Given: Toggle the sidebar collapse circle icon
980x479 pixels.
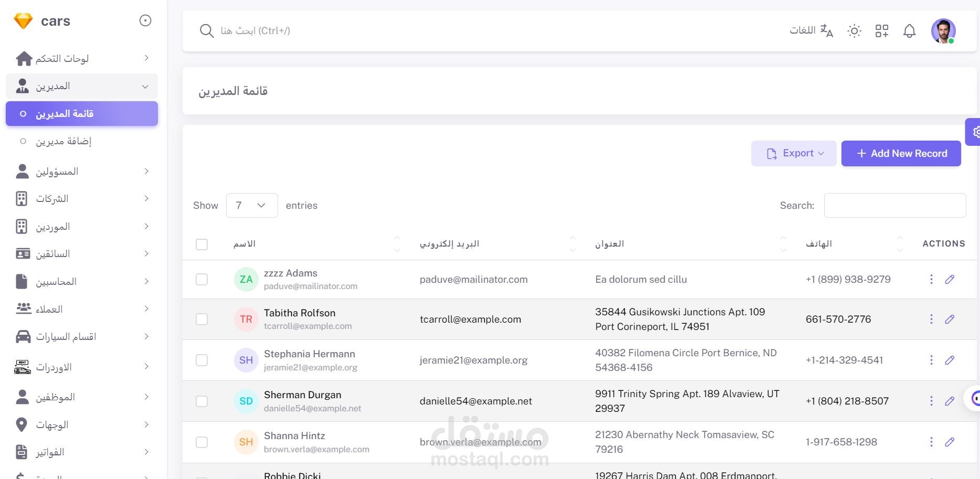Looking at the screenshot, I should 145,20.
